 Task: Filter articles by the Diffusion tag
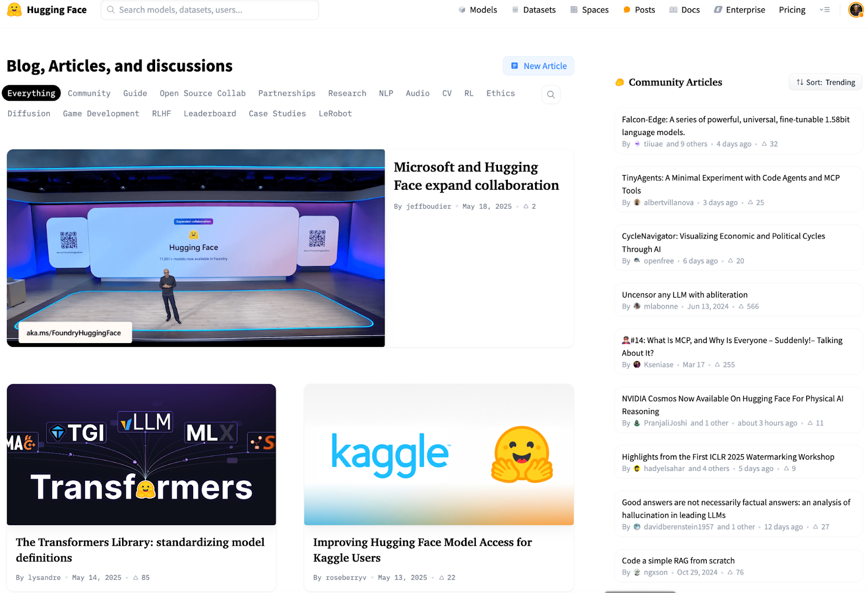click(29, 113)
